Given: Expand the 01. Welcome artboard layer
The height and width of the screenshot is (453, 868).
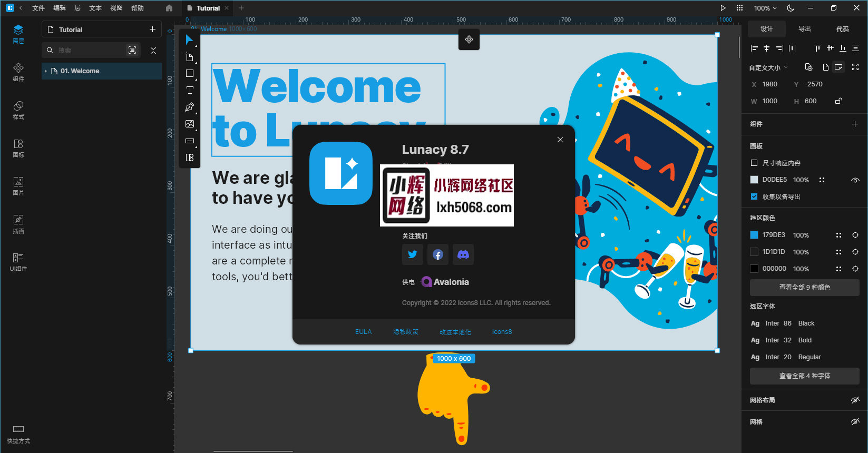Looking at the screenshot, I should coord(46,71).
